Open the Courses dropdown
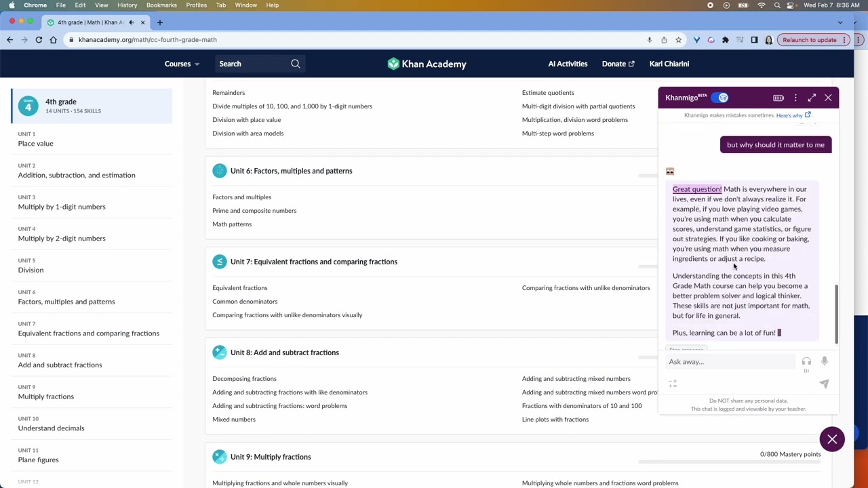 pos(182,64)
